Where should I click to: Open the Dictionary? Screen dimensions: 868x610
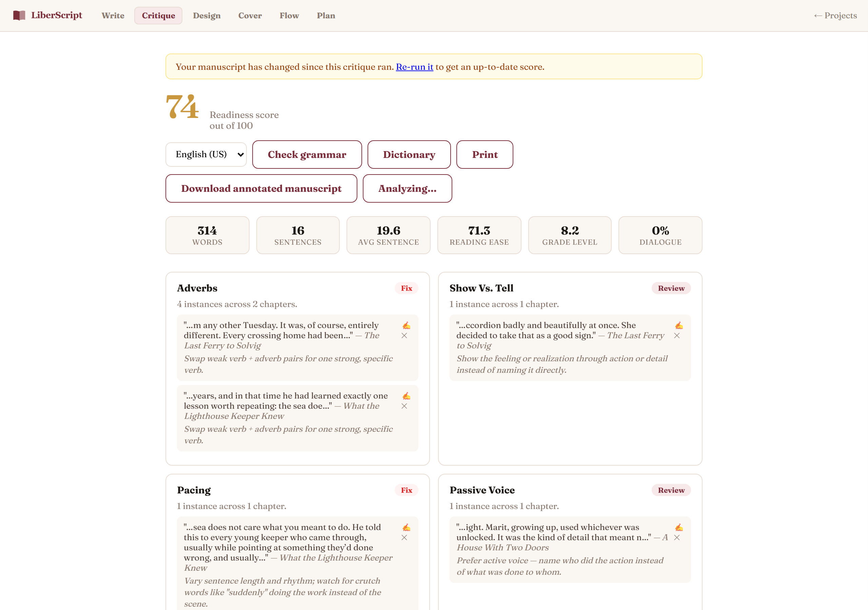409,155
